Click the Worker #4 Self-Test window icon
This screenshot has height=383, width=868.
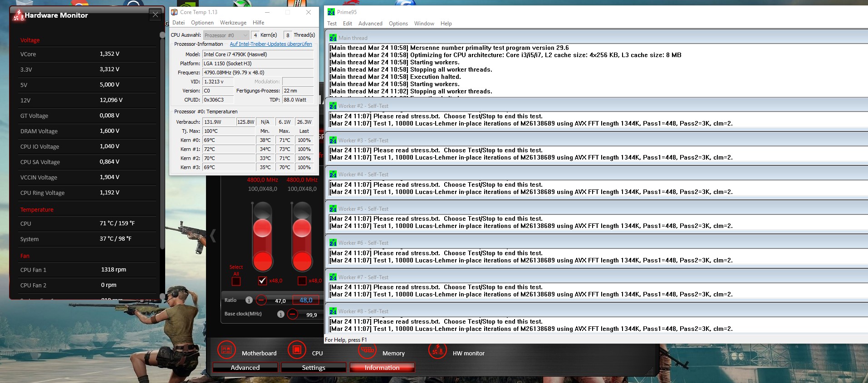tap(333, 175)
